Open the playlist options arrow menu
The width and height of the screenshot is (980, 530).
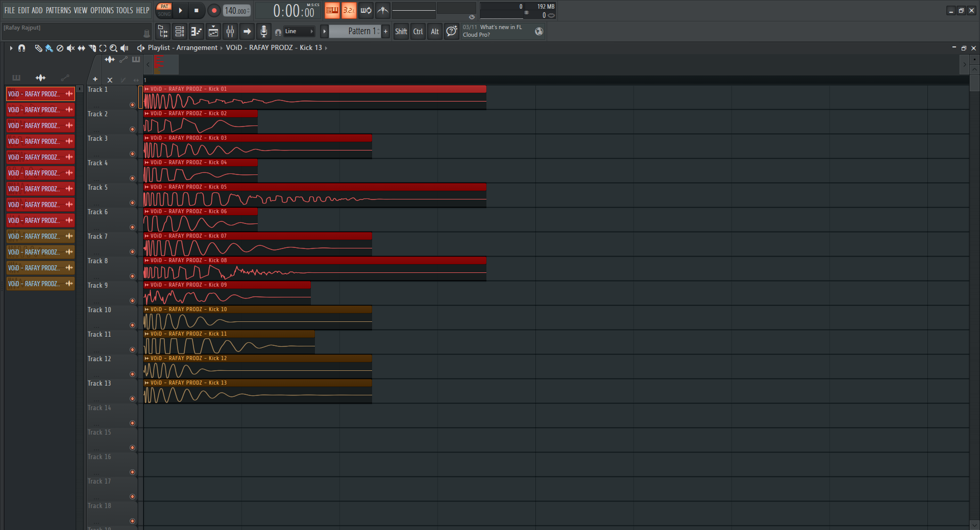[x=11, y=48]
